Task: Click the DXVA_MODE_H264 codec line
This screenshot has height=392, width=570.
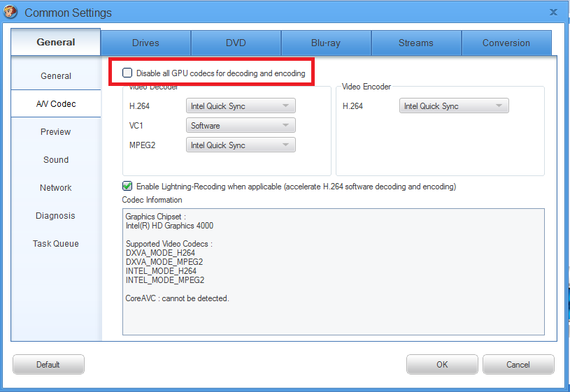Action: (160, 253)
